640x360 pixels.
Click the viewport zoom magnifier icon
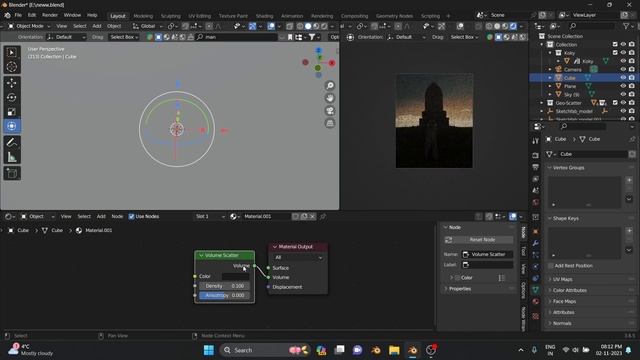tap(330, 85)
